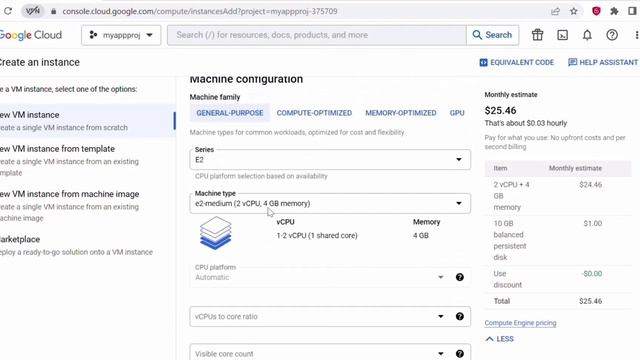Click the share page icon in address bar
Viewport: 640px width, 360px height.
click(x=556, y=11)
